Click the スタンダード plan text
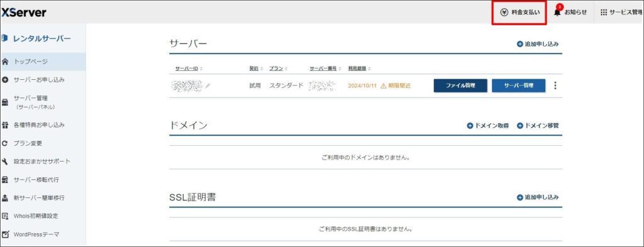The width and height of the screenshot is (644, 247). point(286,85)
